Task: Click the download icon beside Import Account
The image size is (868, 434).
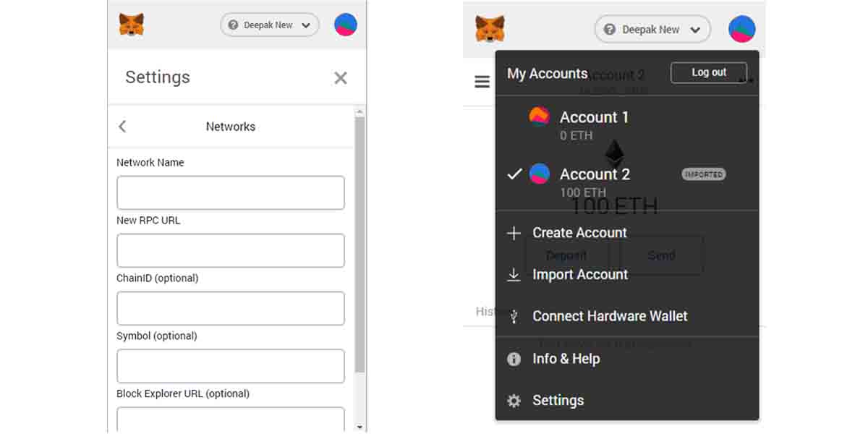Action: point(514,275)
